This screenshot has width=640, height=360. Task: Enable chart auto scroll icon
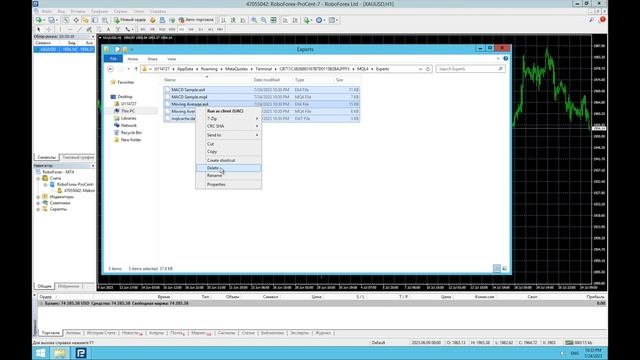285,20
